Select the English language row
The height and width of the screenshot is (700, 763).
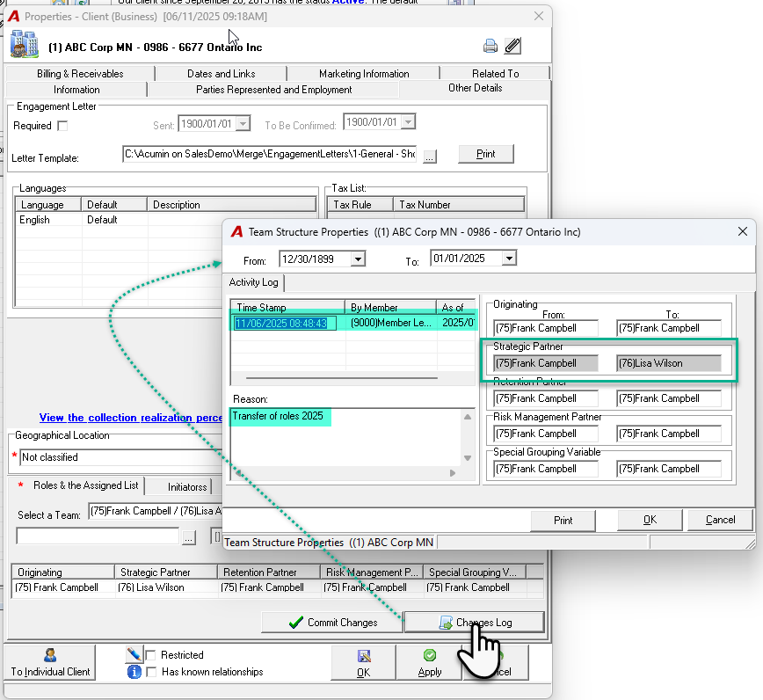[165, 220]
